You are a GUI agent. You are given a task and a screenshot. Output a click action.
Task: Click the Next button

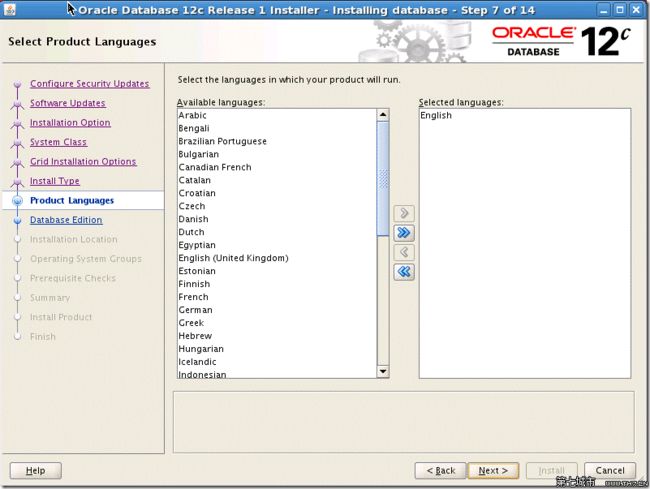tap(493, 471)
